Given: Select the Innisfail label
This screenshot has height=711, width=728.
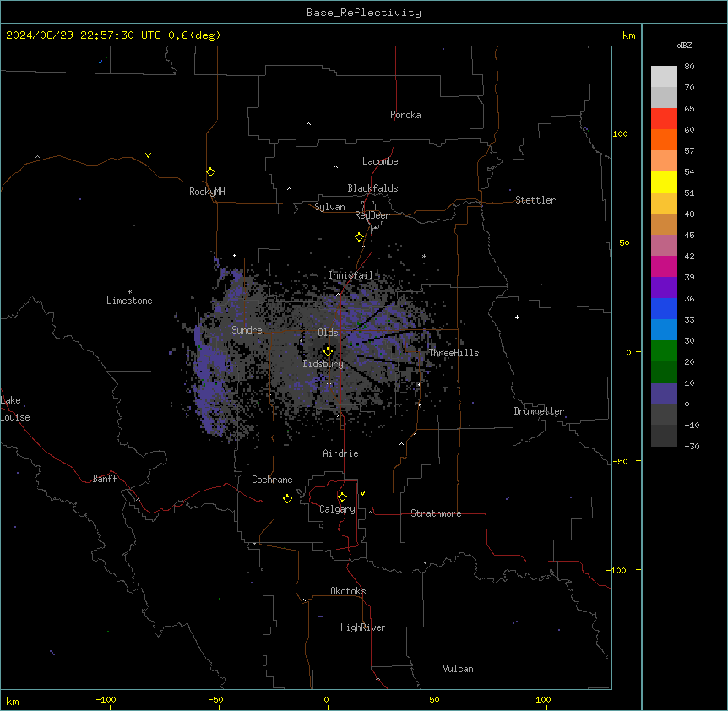Looking at the screenshot, I should (x=351, y=275).
